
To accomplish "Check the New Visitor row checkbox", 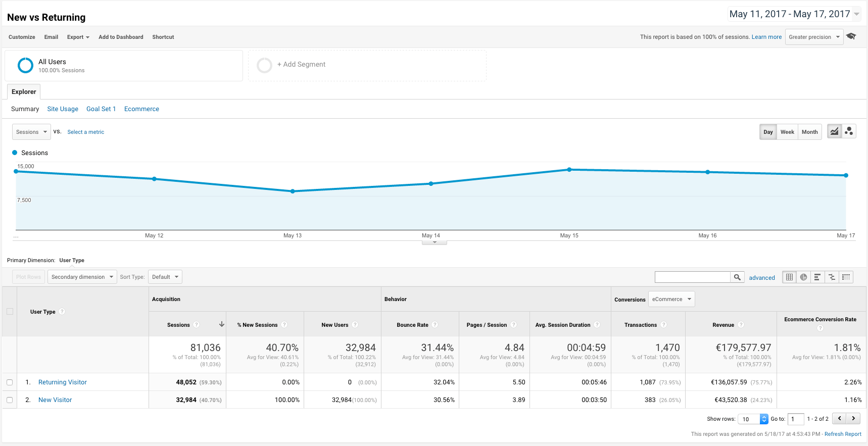I will coord(10,400).
